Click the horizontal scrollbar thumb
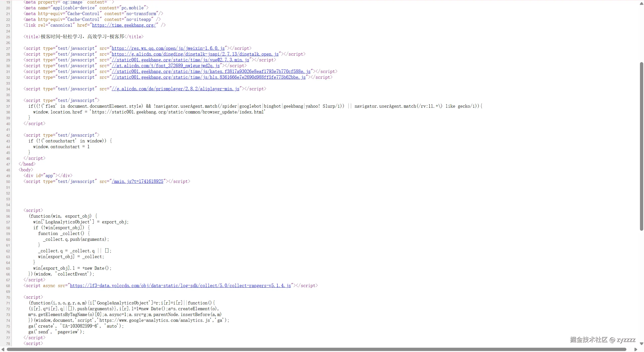Image resolution: width=644 pixels, height=352 pixels. pyautogui.click(x=316, y=349)
